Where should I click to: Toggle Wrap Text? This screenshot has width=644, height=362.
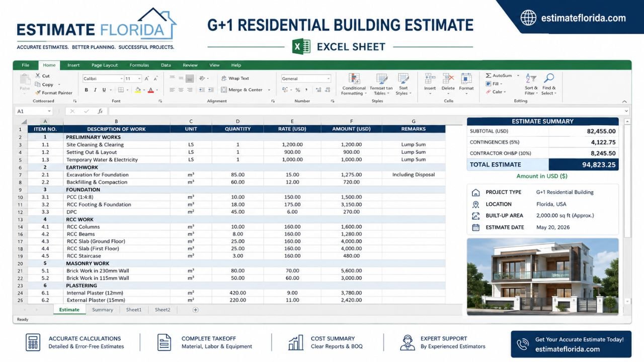click(x=235, y=78)
